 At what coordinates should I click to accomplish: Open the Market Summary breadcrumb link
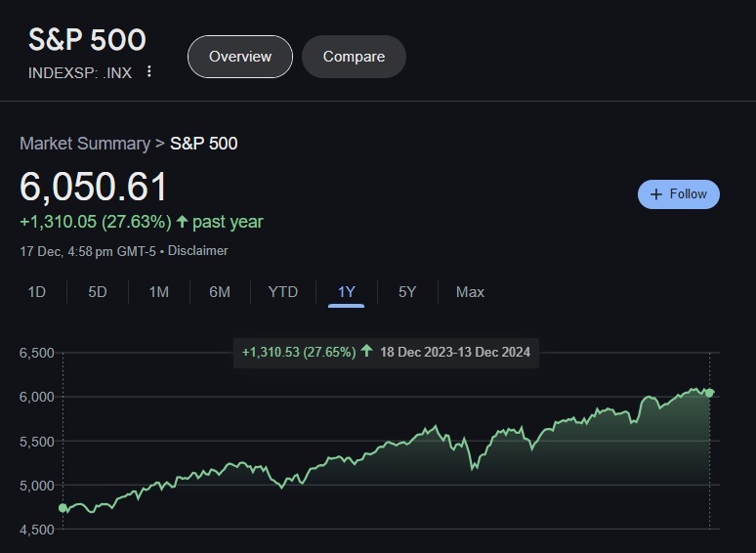pos(85,144)
